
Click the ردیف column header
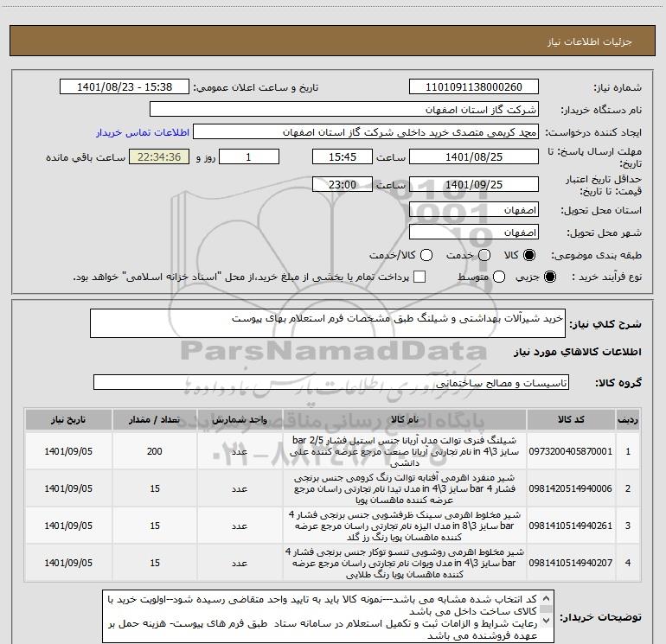(x=628, y=419)
